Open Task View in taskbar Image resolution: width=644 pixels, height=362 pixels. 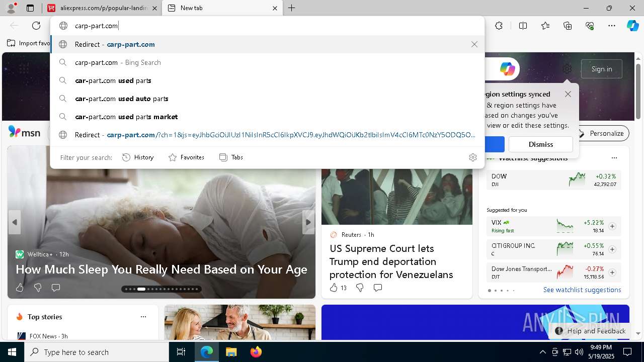pyautogui.click(x=181, y=352)
